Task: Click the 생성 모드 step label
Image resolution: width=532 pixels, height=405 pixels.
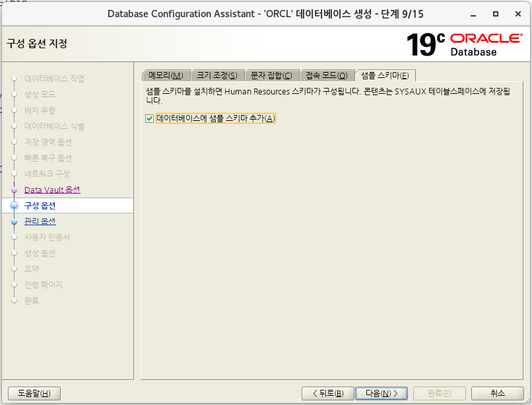Action: tap(40, 94)
